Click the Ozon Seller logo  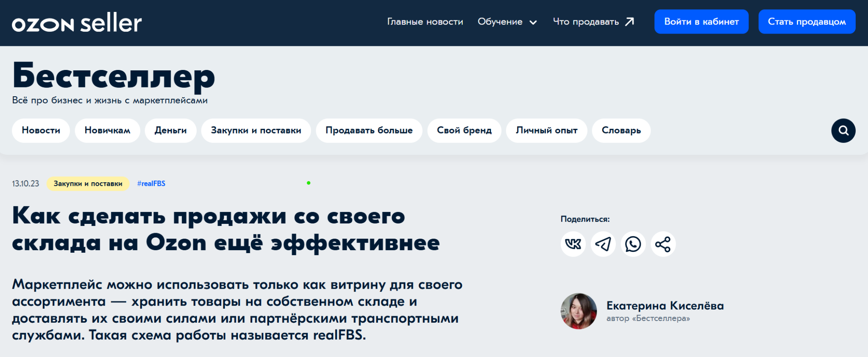pos(77,23)
